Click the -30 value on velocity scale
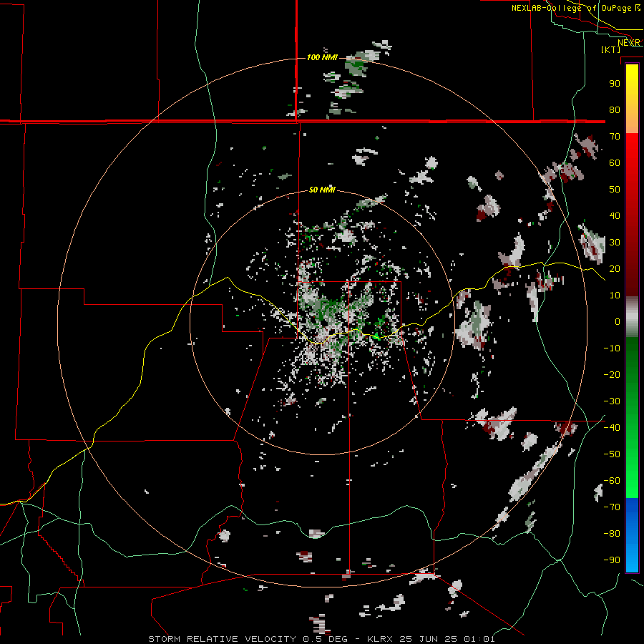Viewport: 644px width, 644px height. coord(612,401)
